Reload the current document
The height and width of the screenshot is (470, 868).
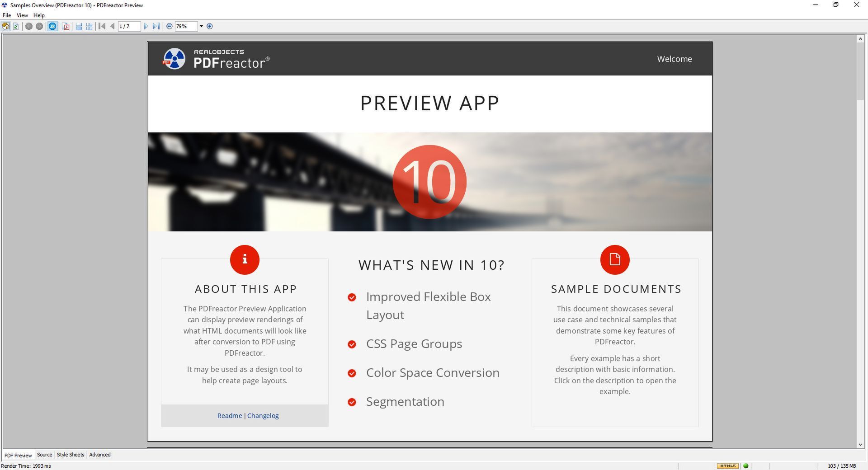[16, 26]
